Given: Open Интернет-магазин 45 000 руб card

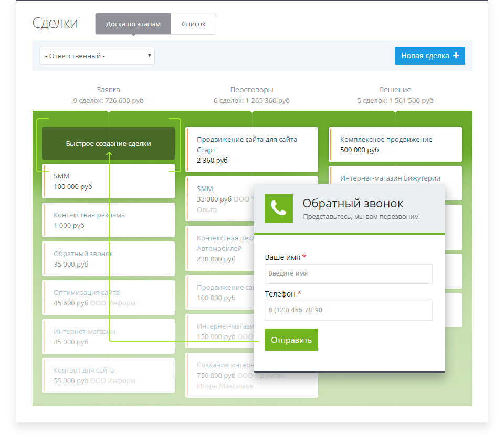Looking at the screenshot, I should [x=108, y=337].
